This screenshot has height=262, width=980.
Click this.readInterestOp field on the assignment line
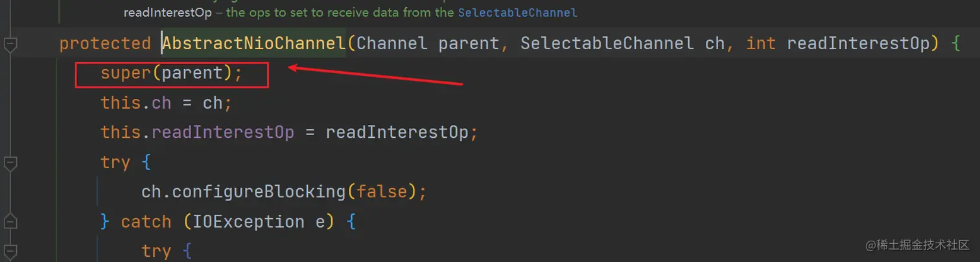[197, 133]
